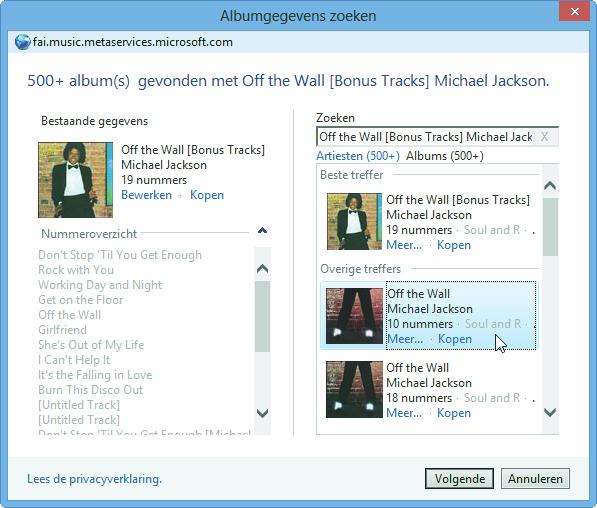597x508 pixels.
Task: Click Kopen for the 10 nummers album
Action: pos(455,339)
